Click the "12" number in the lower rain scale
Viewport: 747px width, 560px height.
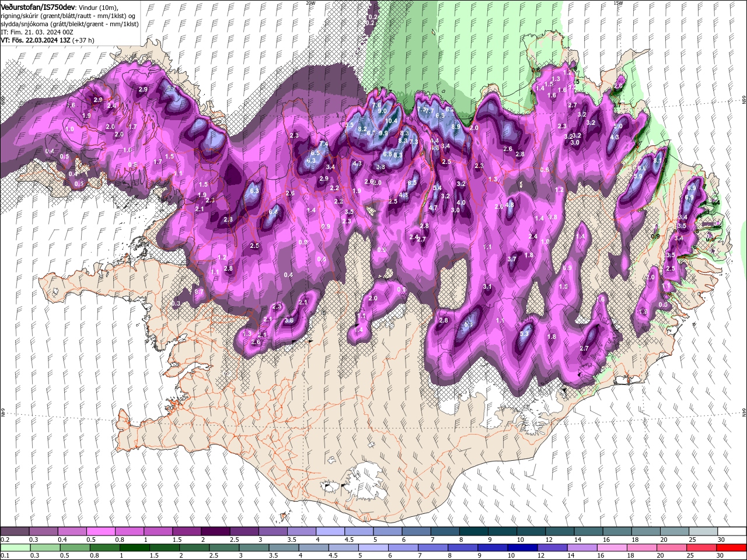point(541,555)
